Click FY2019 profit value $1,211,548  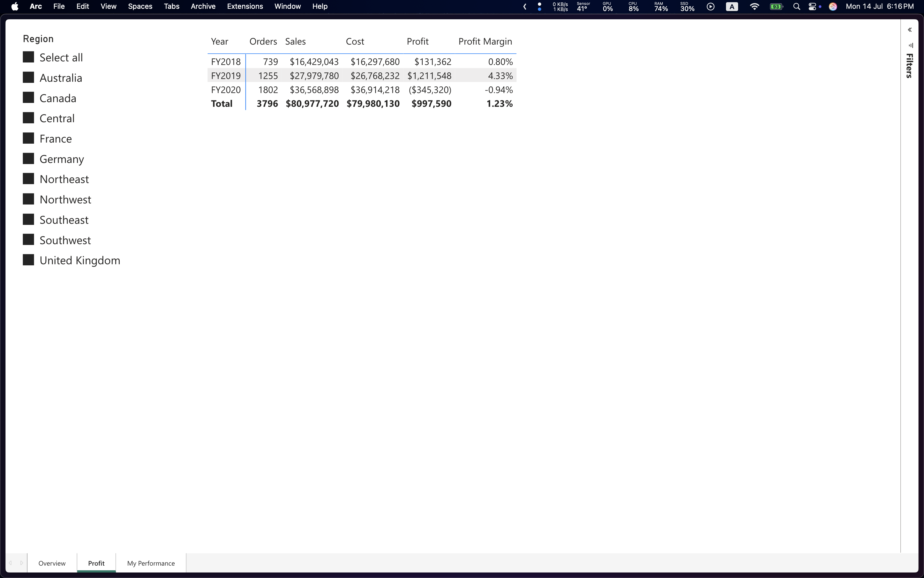pyautogui.click(x=429, y=76)
